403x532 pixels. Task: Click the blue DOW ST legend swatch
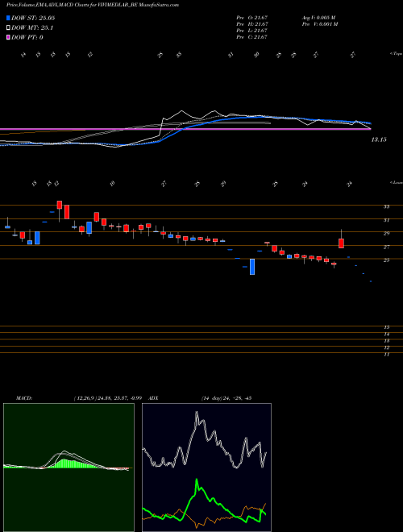[x=8, y=18]
